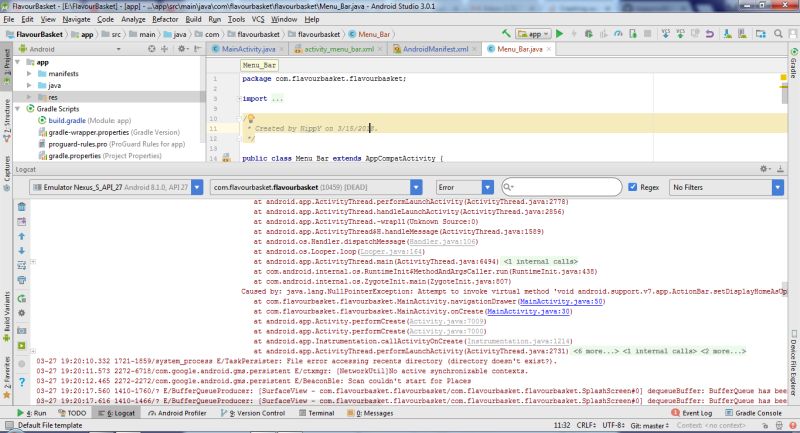Click the VCS commit changes icon

coord(680,34)
